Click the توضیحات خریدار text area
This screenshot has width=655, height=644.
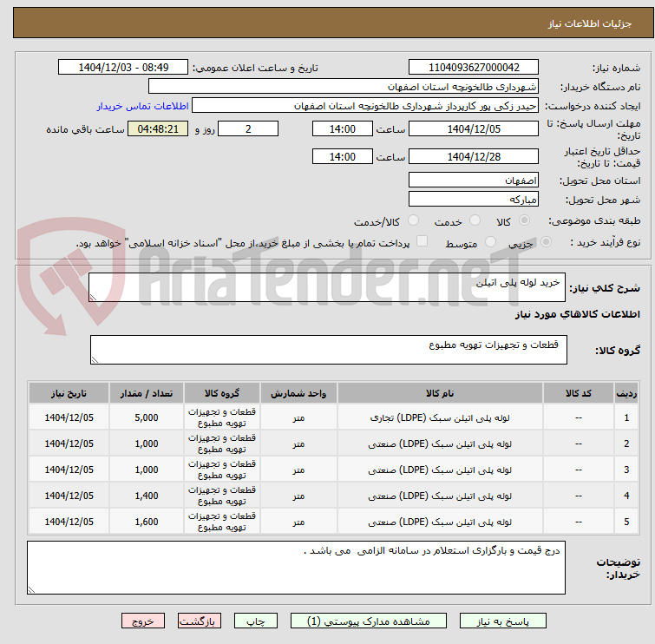(x=296, y=567)
